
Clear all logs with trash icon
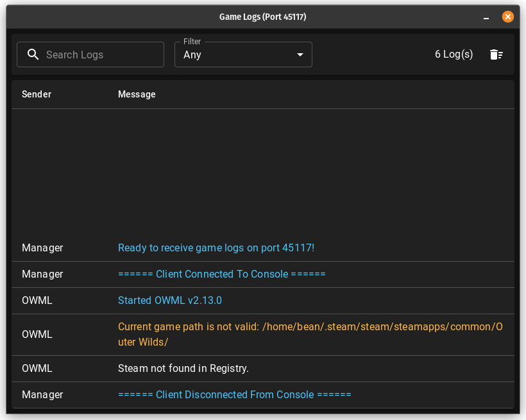[496, 55]
